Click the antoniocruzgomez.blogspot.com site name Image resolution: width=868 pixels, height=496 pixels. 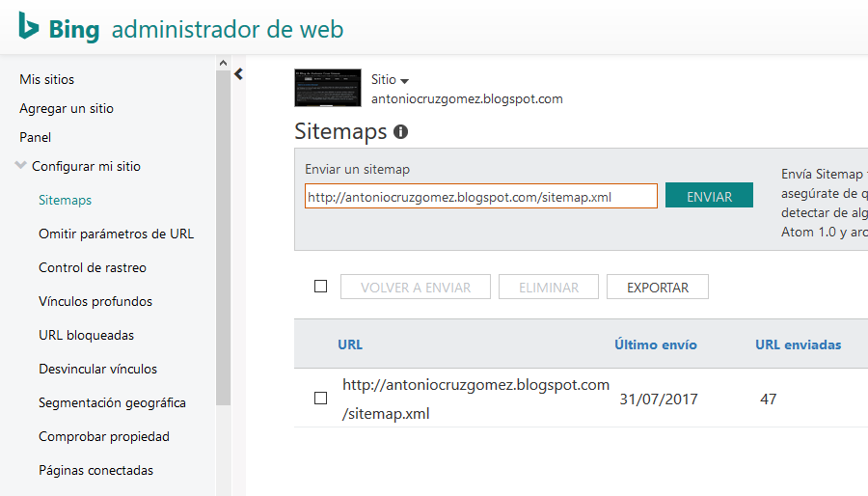[467, 99]
